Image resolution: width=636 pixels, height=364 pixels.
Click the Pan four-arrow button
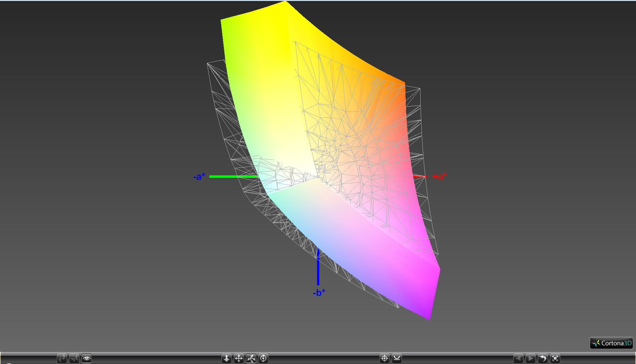point(239,358)
